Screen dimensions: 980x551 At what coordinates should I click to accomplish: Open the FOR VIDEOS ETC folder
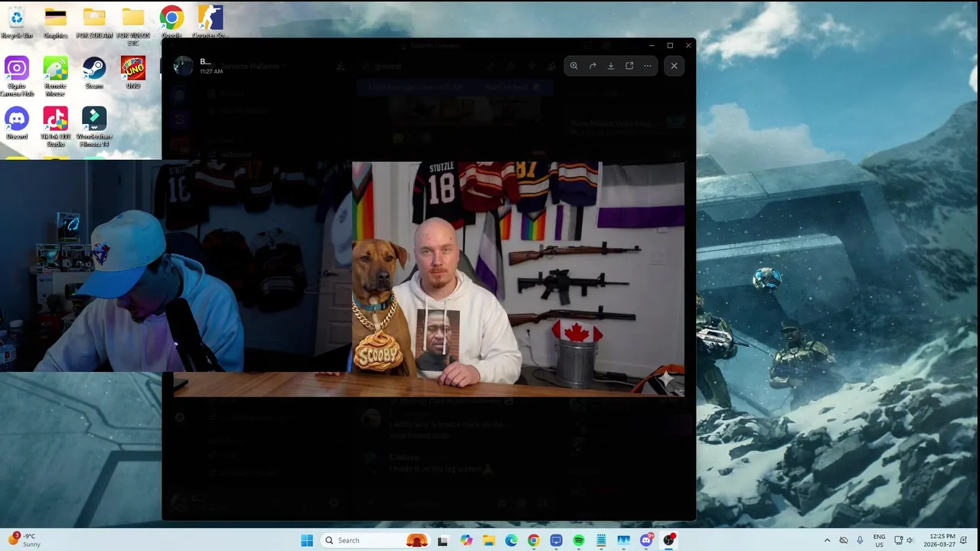[133, 25]
